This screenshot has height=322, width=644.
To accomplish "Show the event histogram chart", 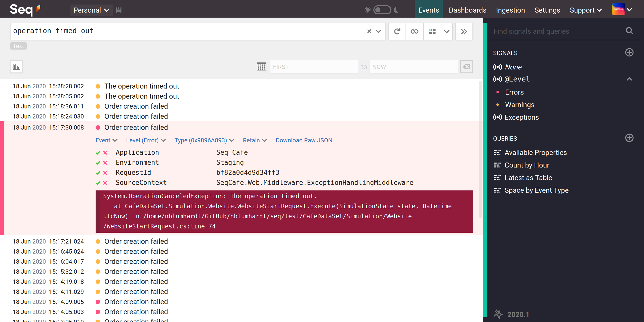I will pos(16,67).
